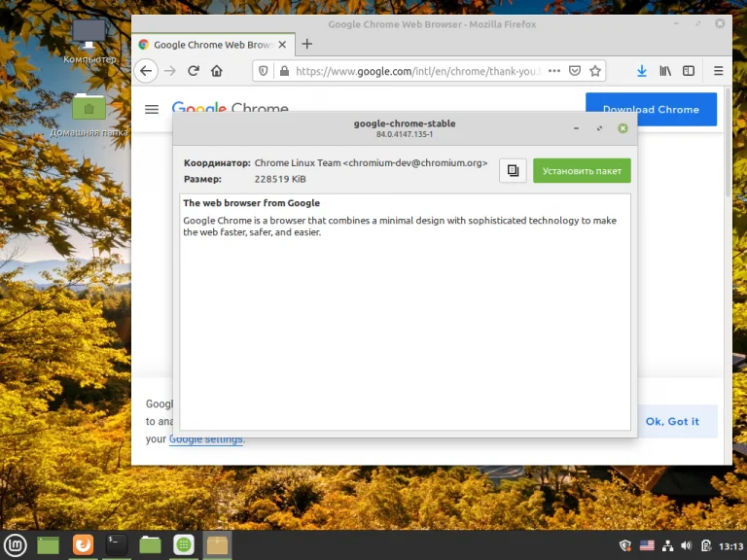Click the Firefox address bar URL
The height and width of the screenshot is (560, 747).
coord(417,71)
